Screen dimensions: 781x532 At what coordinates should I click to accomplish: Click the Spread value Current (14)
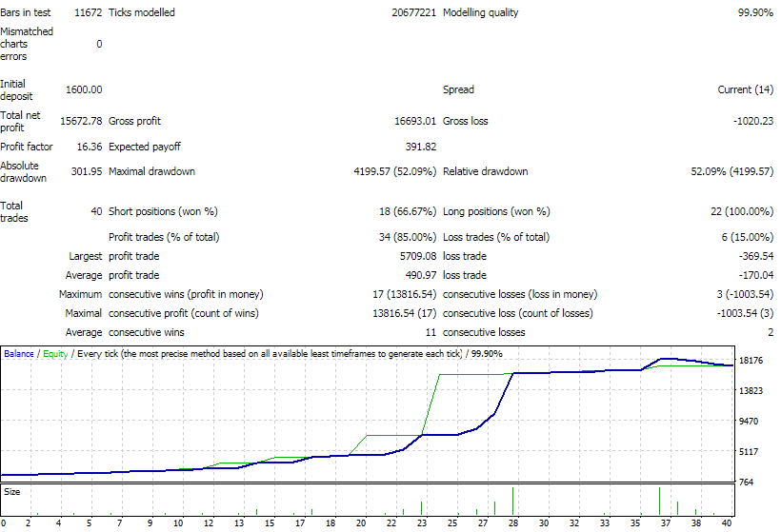(745, 89)
